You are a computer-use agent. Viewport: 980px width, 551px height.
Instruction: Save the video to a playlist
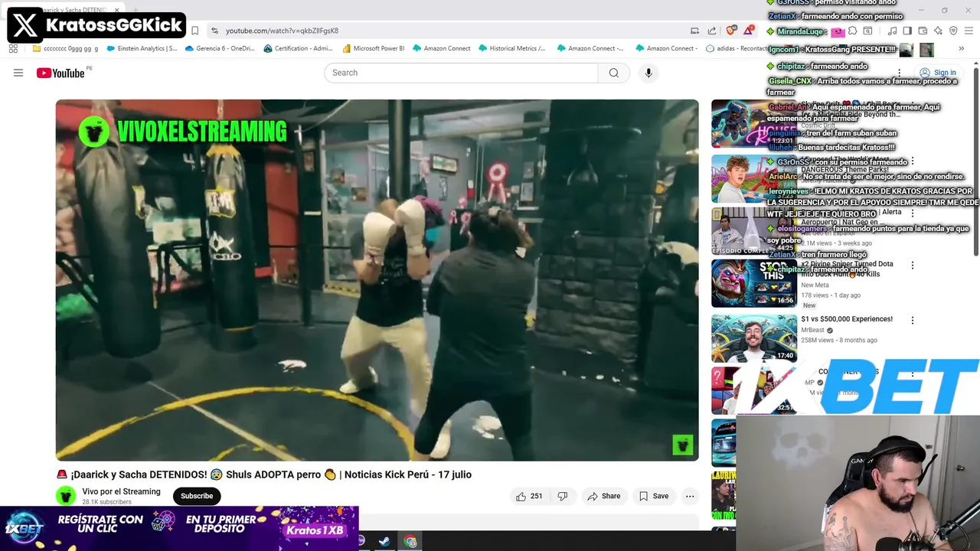(x=654, y=496)
